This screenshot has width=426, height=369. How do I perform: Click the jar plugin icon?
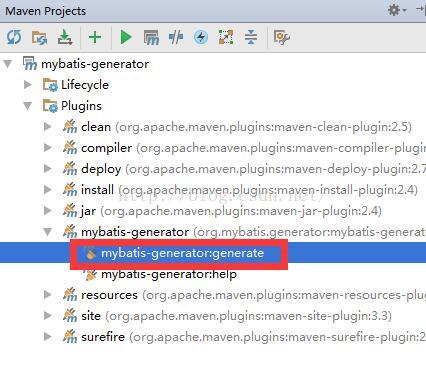click(x=70, y=210)
